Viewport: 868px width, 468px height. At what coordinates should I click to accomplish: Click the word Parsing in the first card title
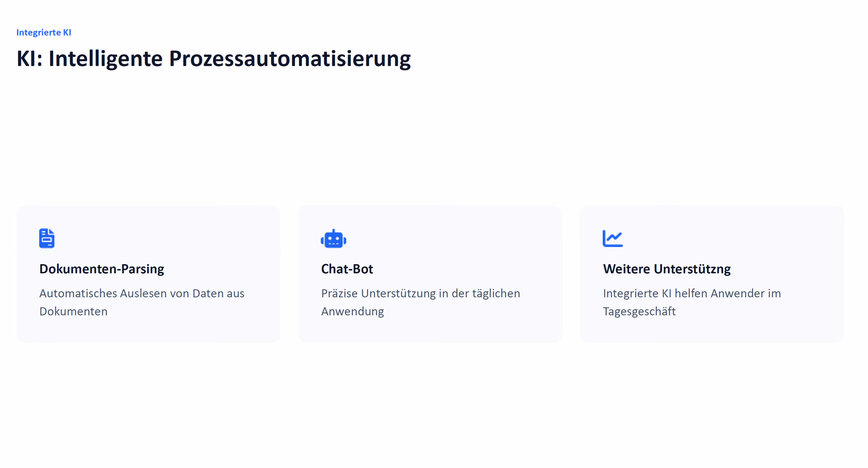(x=143, y=269)
